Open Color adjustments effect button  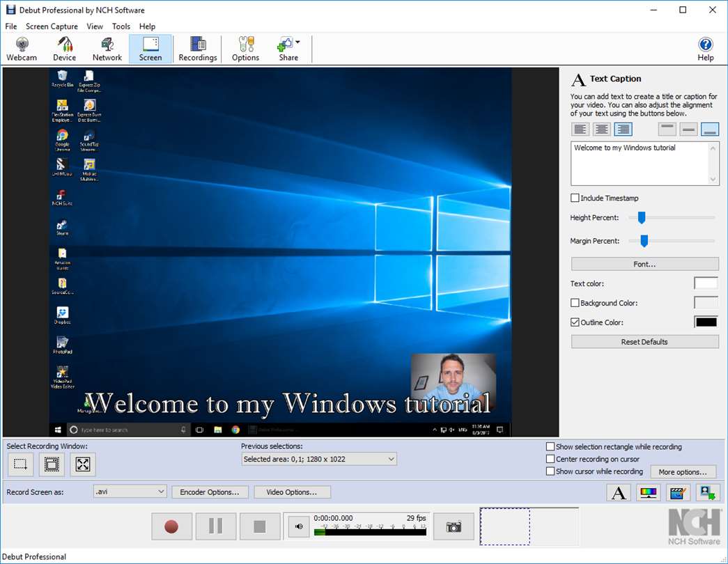click(x=648, y=492)
